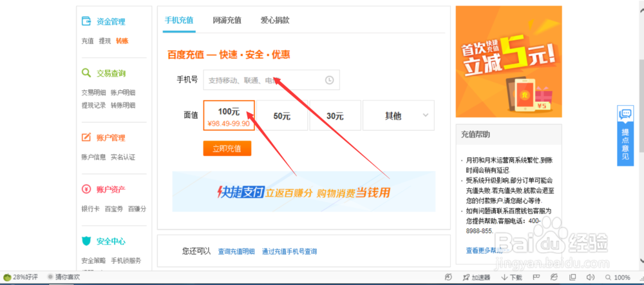The image size is (644, 285).
Task: Click the 充值 link under 资金管理
Action: point(88,41)
